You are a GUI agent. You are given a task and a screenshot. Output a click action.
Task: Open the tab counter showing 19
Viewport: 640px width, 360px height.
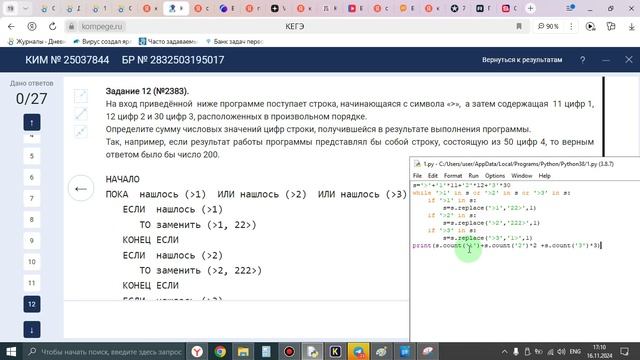point(10,8)
